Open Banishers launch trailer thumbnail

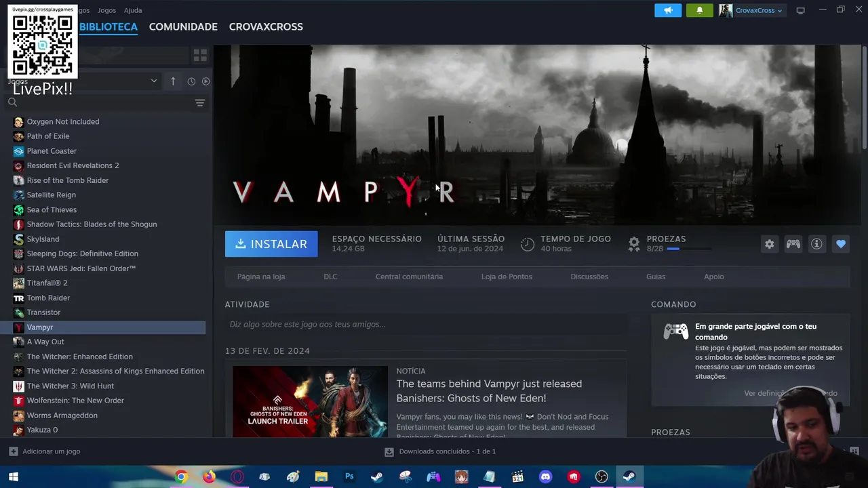[310, 401]
